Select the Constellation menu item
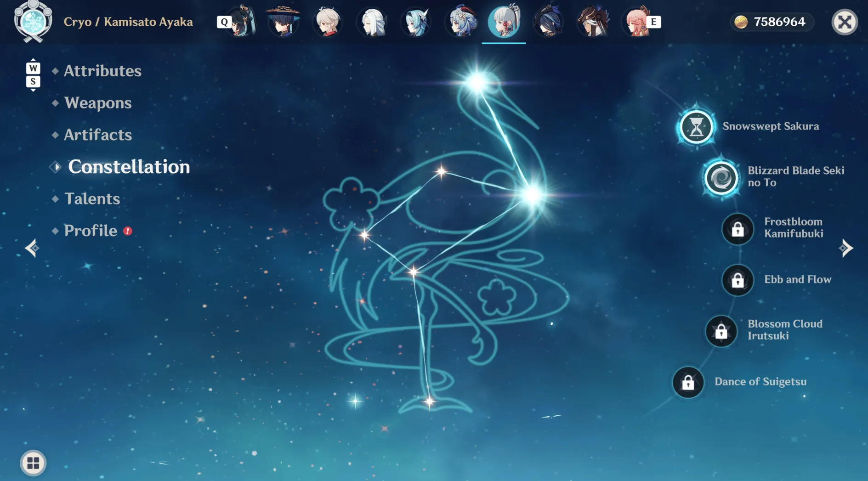868x481 pixels. [129, 167]
